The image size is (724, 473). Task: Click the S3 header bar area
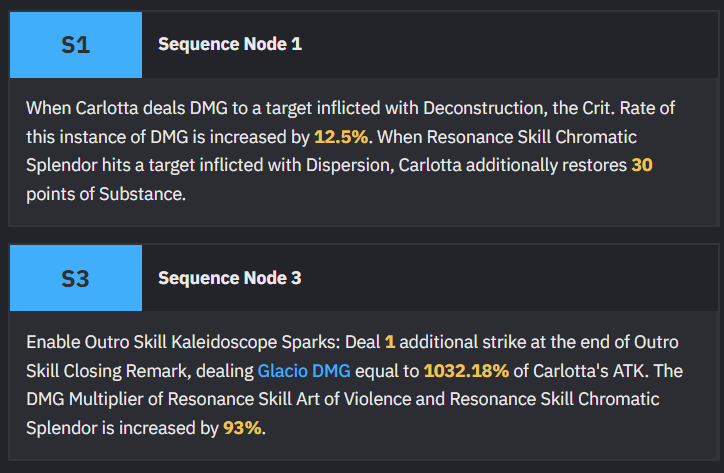tap(363, 278)
